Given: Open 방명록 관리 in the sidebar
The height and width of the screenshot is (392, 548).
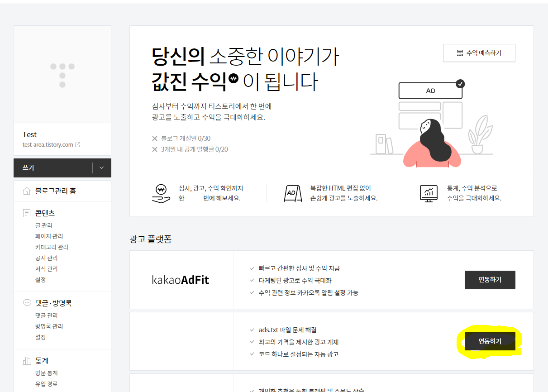Looking at the screenshot, I should 49,326.
